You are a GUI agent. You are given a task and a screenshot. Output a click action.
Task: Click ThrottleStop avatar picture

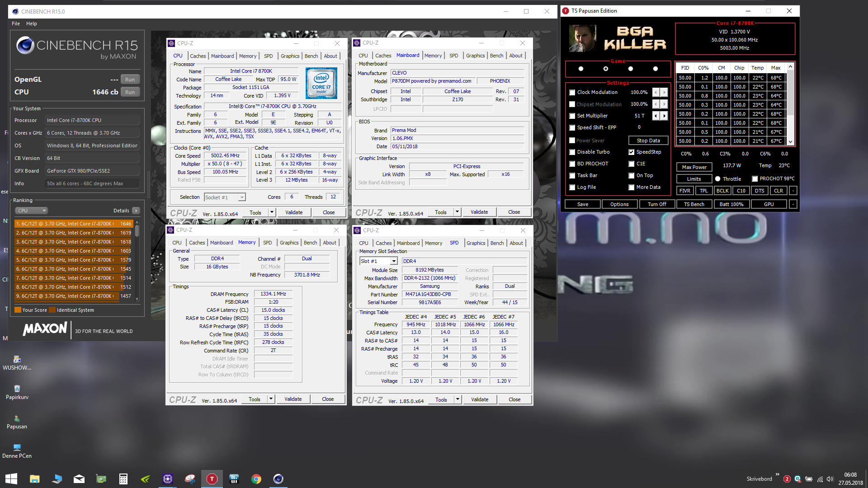(x=582, y=38)
